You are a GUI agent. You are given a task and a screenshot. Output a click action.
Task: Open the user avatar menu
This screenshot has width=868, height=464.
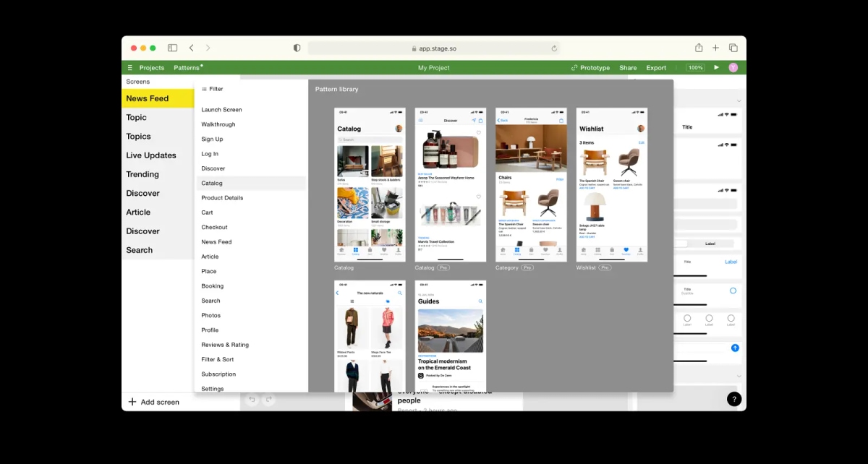point(733,67)
